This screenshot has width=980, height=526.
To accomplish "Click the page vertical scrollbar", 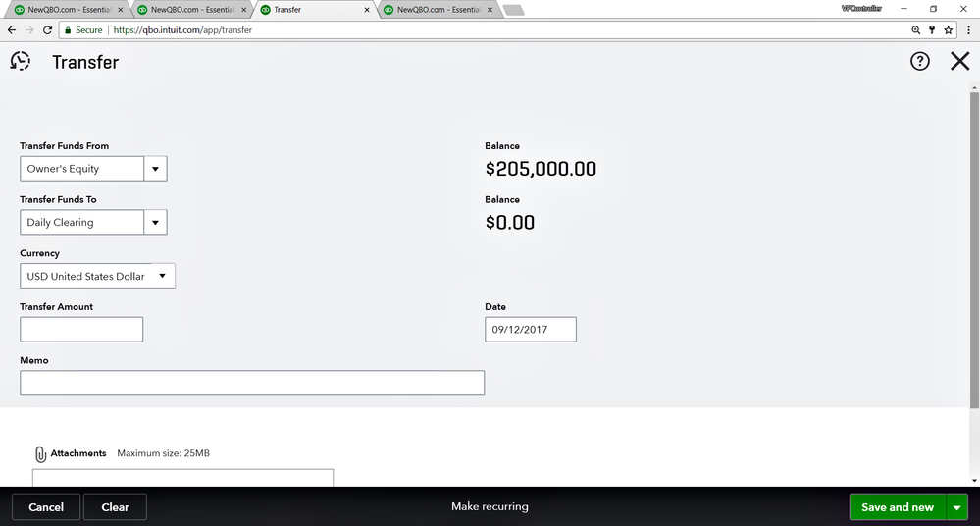I will 973,245.
